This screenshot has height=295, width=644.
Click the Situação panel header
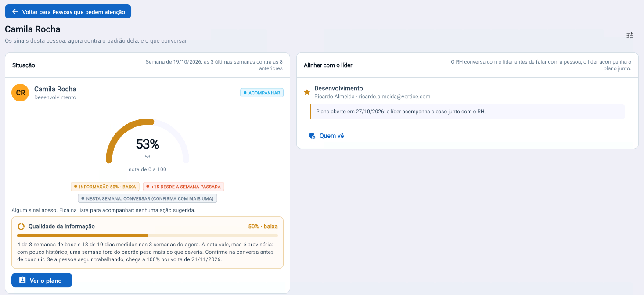click(x=148, y=65)
